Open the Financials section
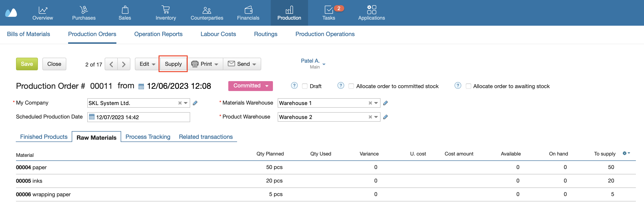The width and height of the screenshot is (644, 210). click(248, 13)
